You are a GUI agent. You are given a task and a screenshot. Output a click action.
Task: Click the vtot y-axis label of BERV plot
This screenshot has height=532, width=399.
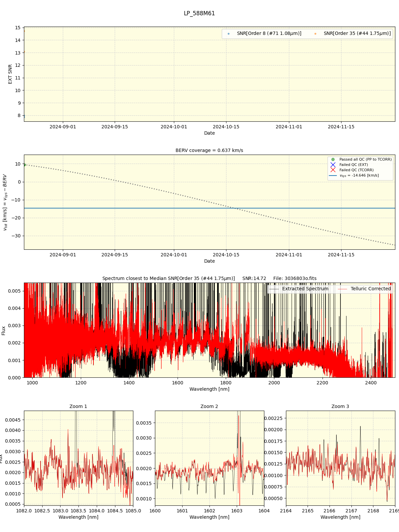pyautogui.click(x=5, y=202)
